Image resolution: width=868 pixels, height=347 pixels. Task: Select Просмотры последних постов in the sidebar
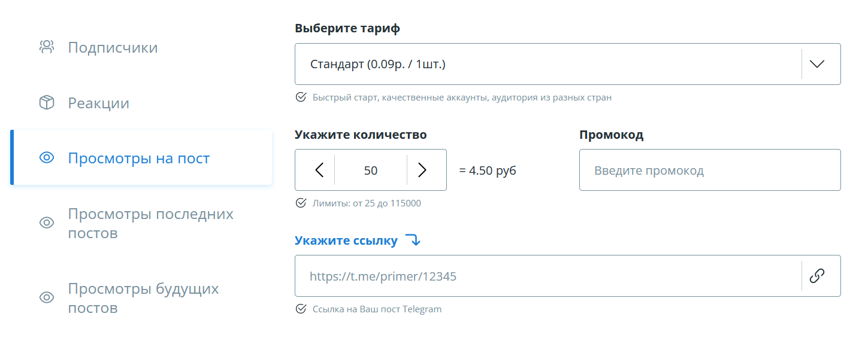(150, 223)
